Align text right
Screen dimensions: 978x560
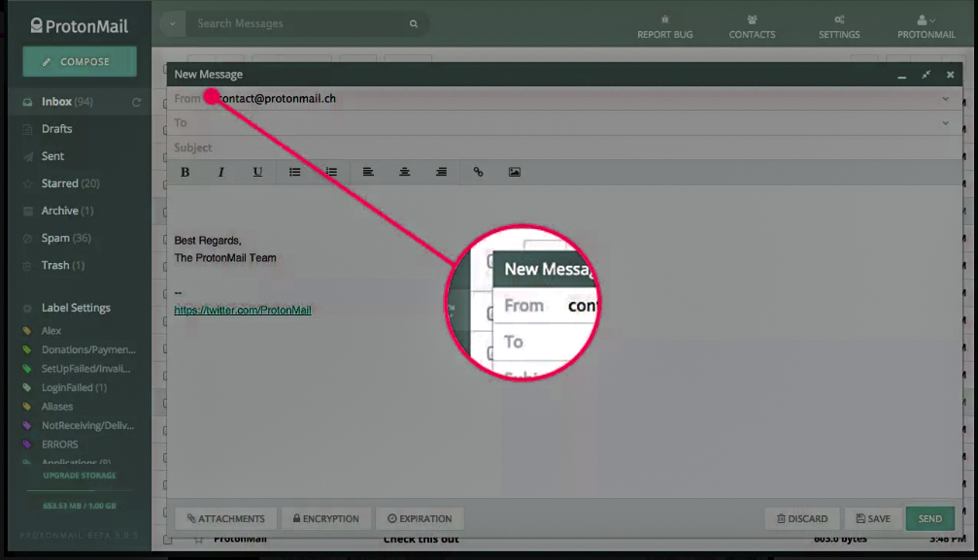tap(441, 172)
